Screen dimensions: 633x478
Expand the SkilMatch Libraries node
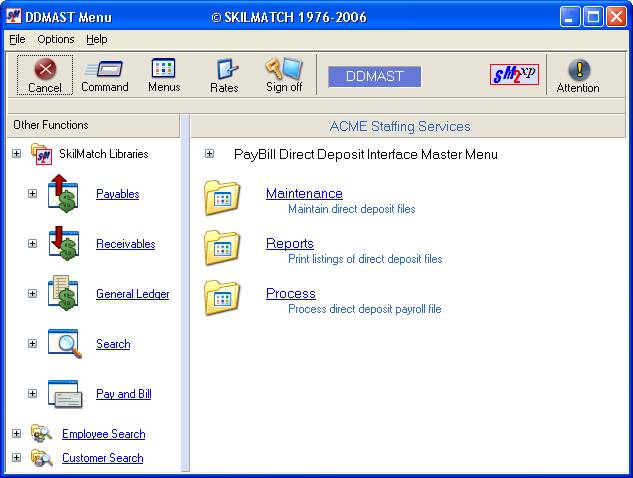[x=16, y=153]
